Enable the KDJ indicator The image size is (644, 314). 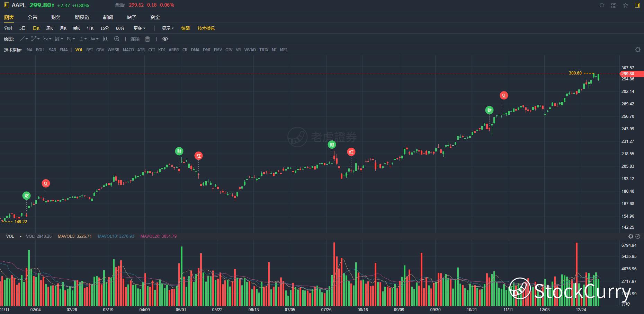(x=162, y=50)
